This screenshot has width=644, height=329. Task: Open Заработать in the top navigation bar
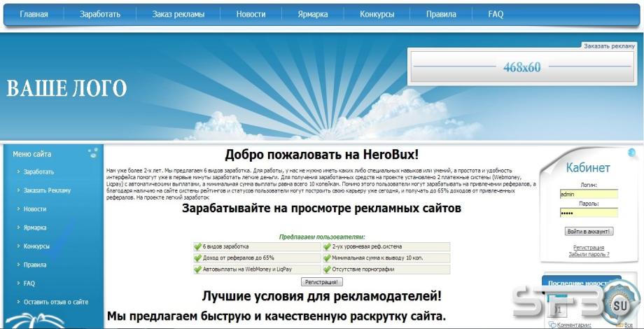point(100,14)
